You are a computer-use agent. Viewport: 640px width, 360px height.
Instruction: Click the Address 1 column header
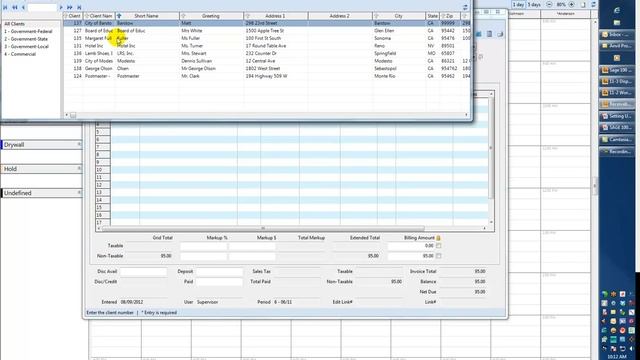[275, 16]
